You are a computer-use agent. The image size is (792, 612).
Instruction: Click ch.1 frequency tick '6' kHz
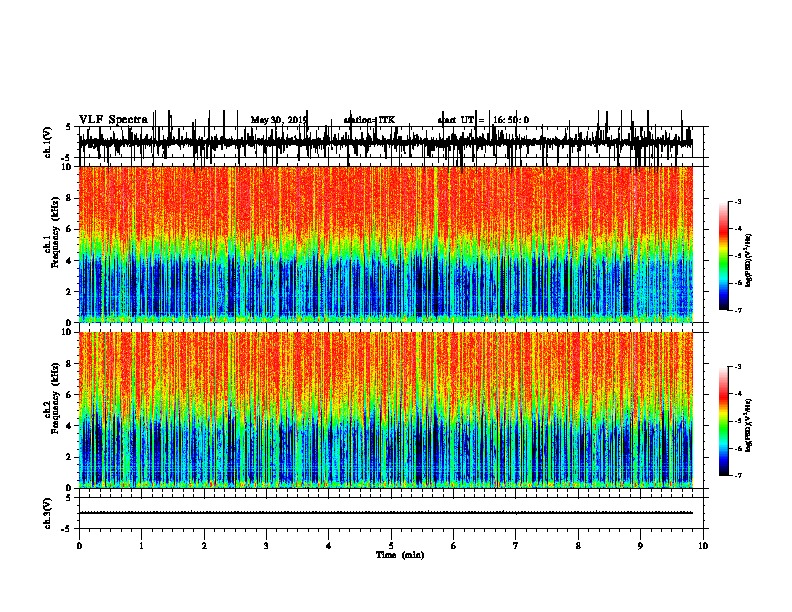[70, 229]
